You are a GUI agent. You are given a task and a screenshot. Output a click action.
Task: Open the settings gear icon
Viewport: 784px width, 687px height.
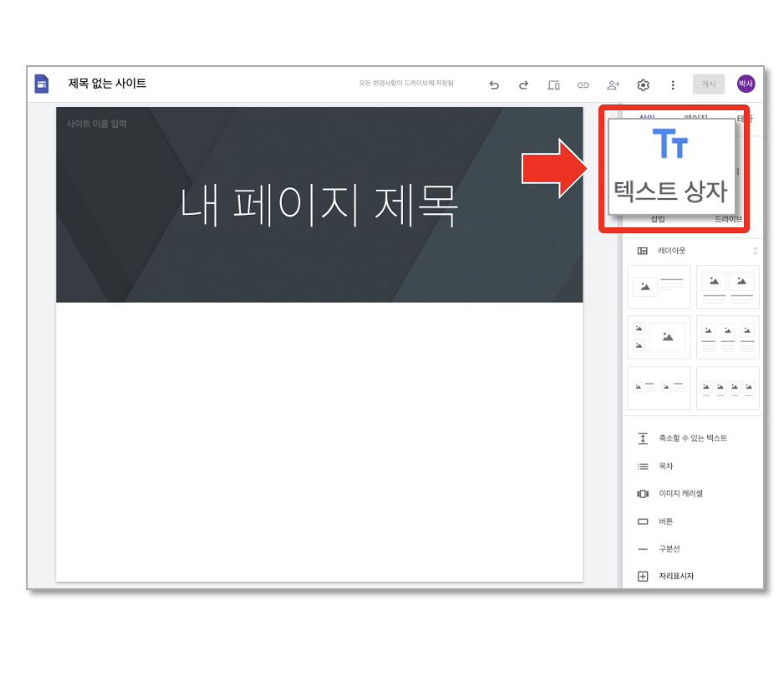(x=643, y=85)
